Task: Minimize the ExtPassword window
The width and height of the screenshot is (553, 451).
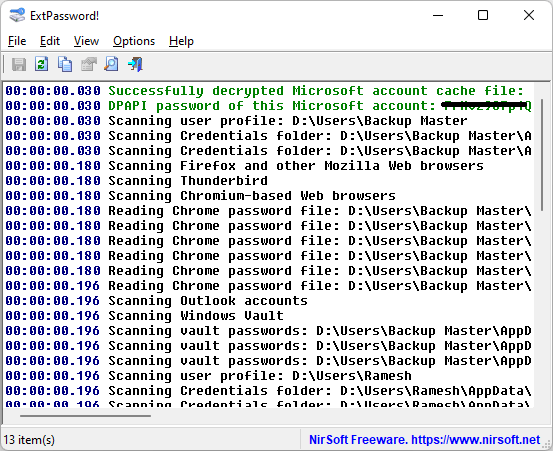Action: [438, 16]
